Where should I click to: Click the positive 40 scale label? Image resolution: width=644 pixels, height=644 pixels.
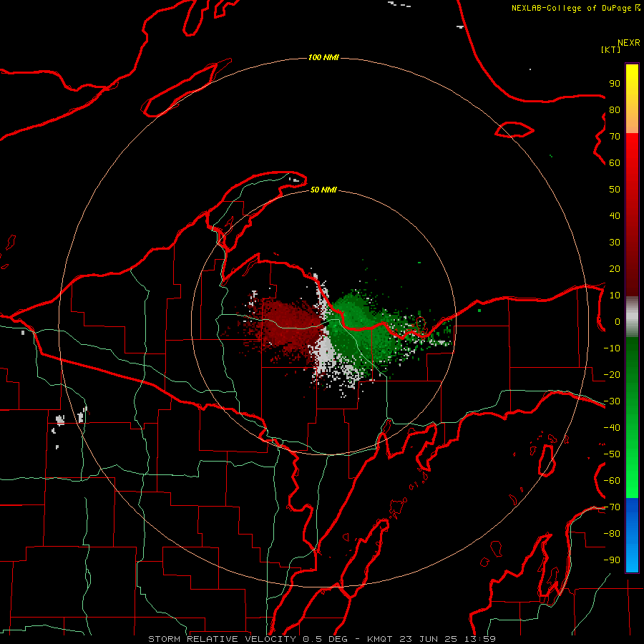tap(615, 215)
